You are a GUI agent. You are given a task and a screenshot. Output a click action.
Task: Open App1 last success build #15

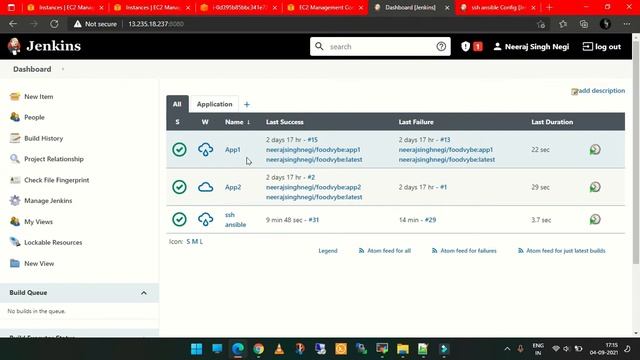pos(313,140)
